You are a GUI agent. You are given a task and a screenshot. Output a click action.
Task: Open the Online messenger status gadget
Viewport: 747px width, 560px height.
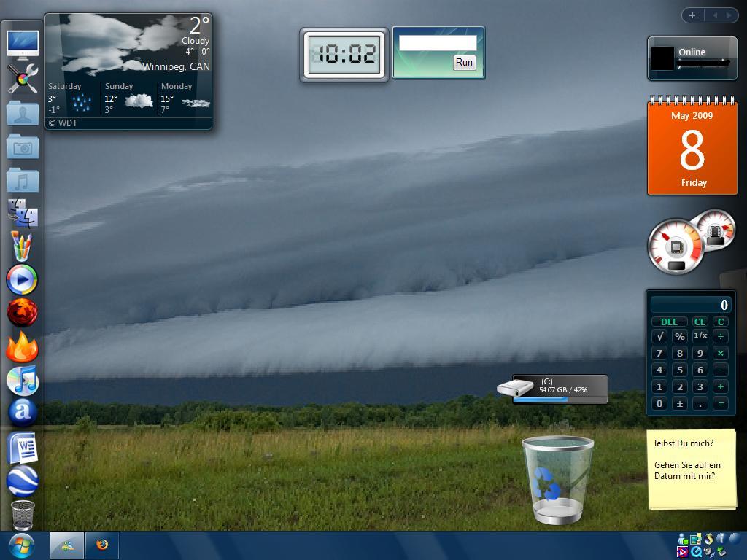click(692, 58)
